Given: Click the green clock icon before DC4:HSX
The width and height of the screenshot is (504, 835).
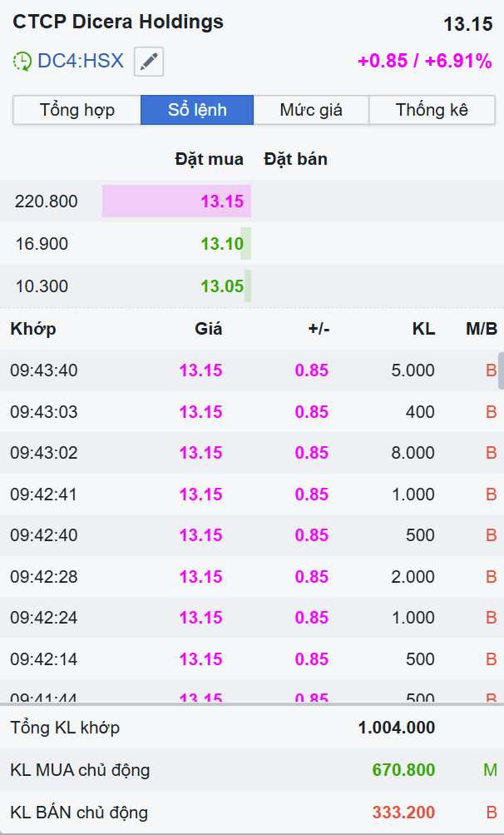Looking at the screenshot, I should [22, 62].
